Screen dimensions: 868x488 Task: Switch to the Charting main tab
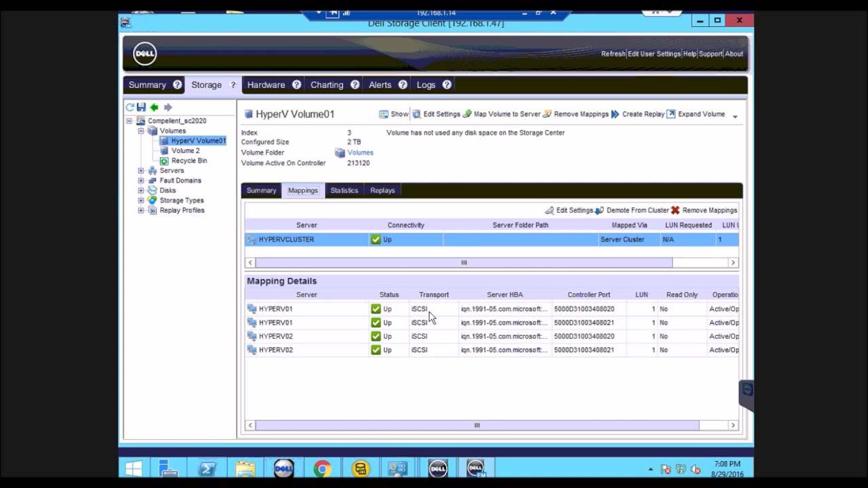tap(327, 85)
